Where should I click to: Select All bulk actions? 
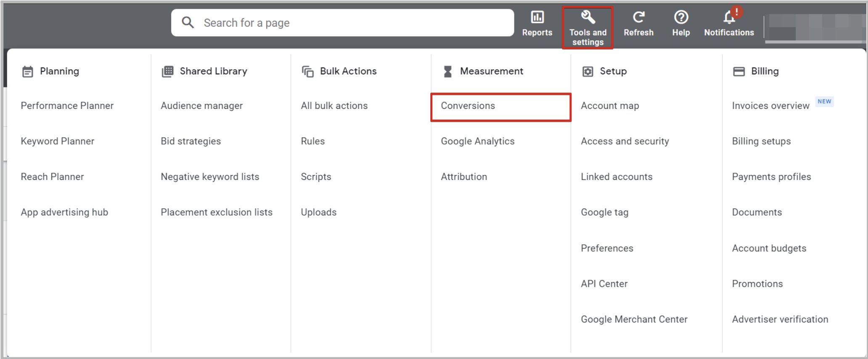[x=334, y=106]
